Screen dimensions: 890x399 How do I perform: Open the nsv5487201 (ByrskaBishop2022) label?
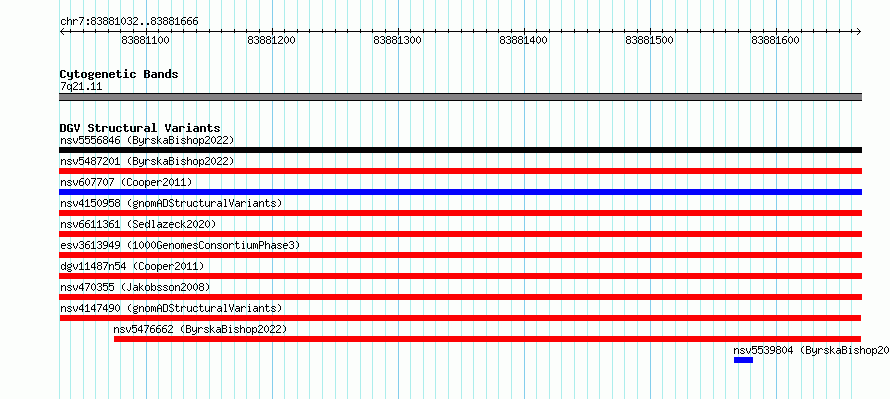[147, 161]
